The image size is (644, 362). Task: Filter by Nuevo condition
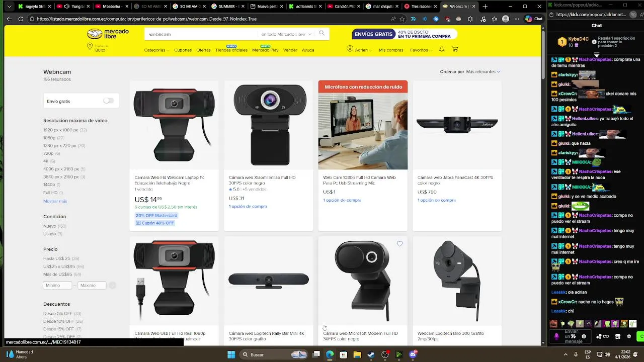pyautogui.click(x=55, y=226)
